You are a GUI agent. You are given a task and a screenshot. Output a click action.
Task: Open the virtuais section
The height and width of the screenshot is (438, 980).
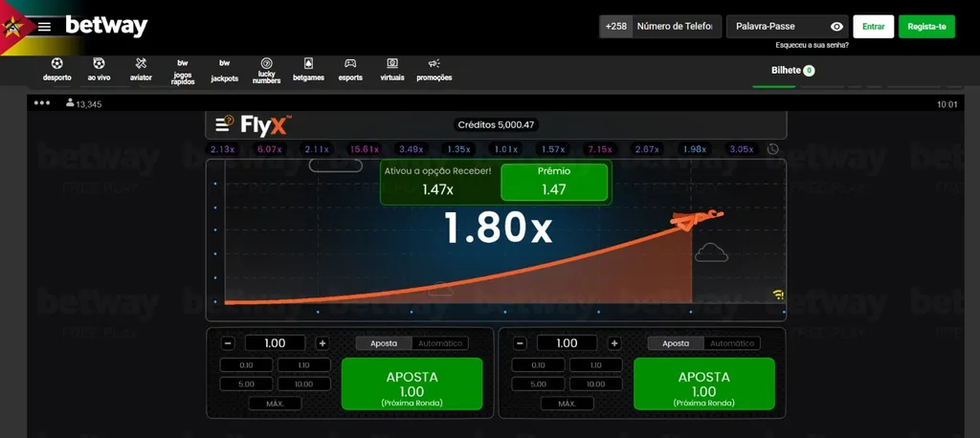(x=391, y=70)
